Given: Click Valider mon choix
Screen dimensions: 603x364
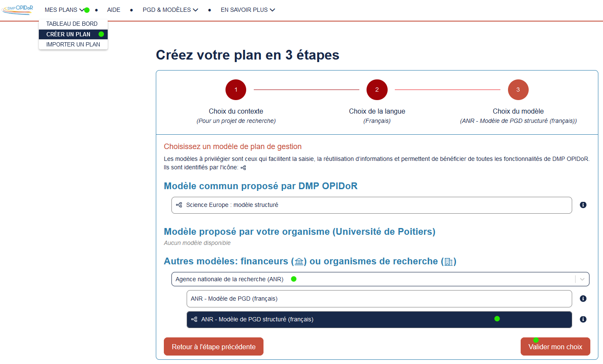Looking at the screenshot, I should tap(555, 347).
